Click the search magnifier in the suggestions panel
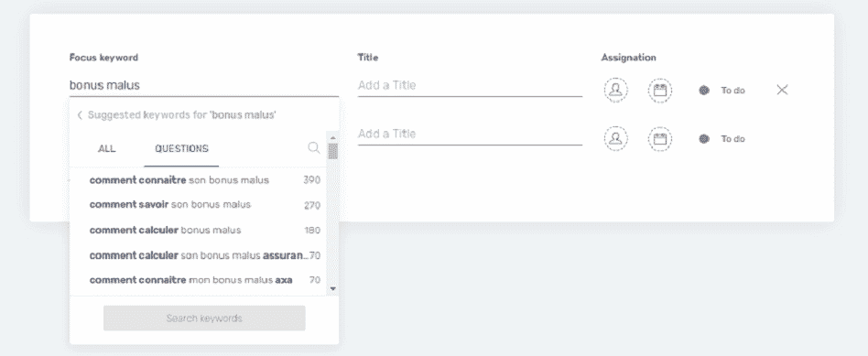The width and height of the screenshot is (868, 356). point(314,148)
